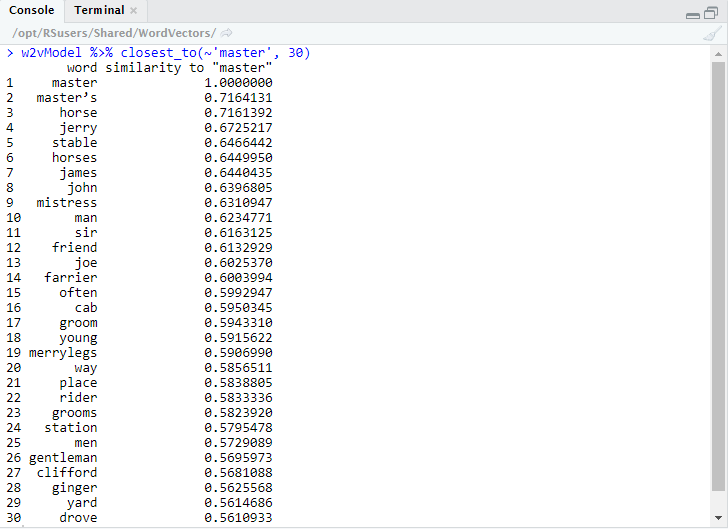Switch to the Terminal tab
Screen dimensions: 728x529
coord(99,10)
